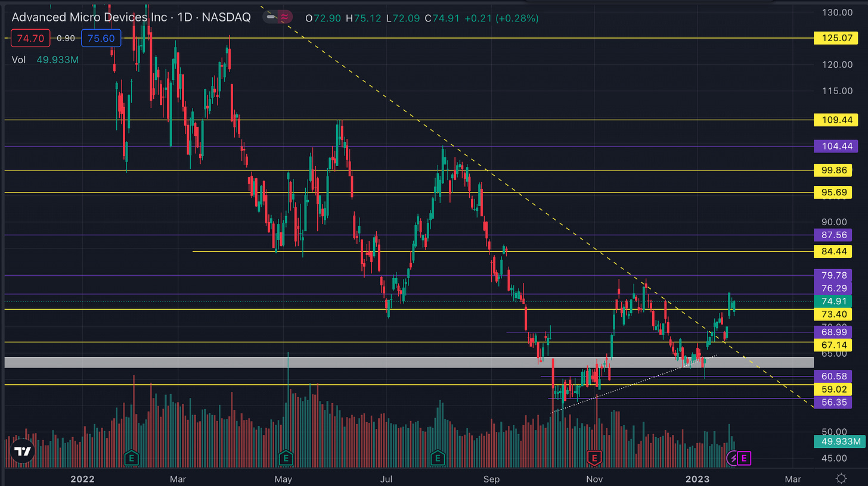Select the 76.29 purple price label
The width and height of the screenshot is (868, 486).
tap(833, 288)
